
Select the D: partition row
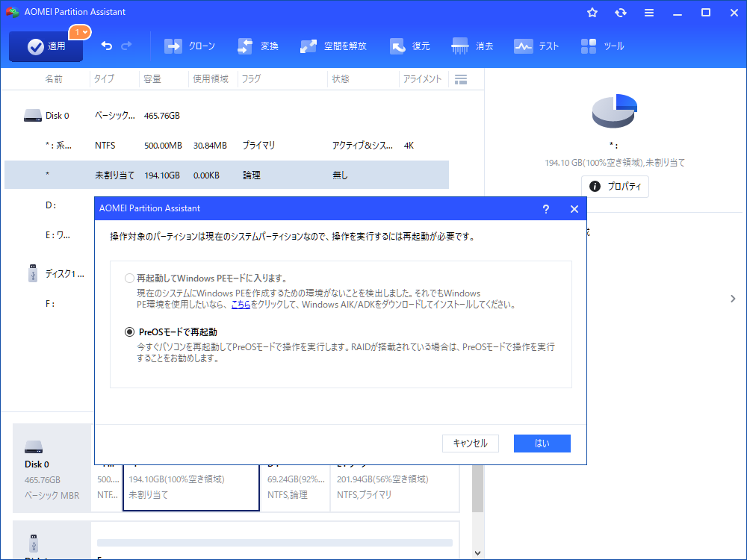(x=51, y=205)
